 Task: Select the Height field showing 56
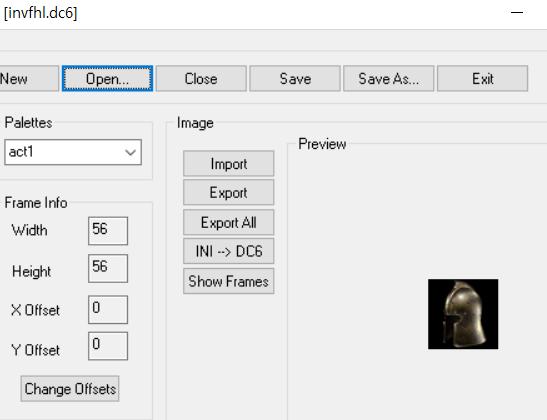point(108,269)
